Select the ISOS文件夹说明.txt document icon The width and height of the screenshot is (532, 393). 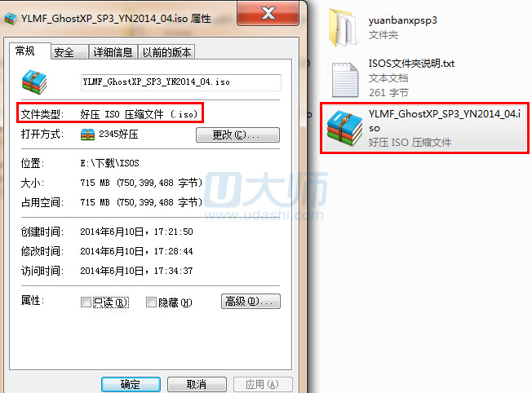pos(345,80)
